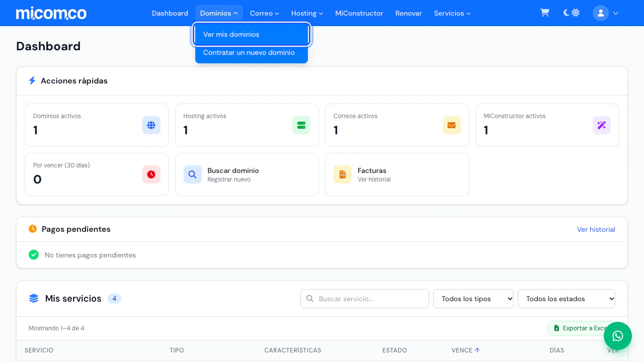Open the user account avatar menu

(606, 13)
